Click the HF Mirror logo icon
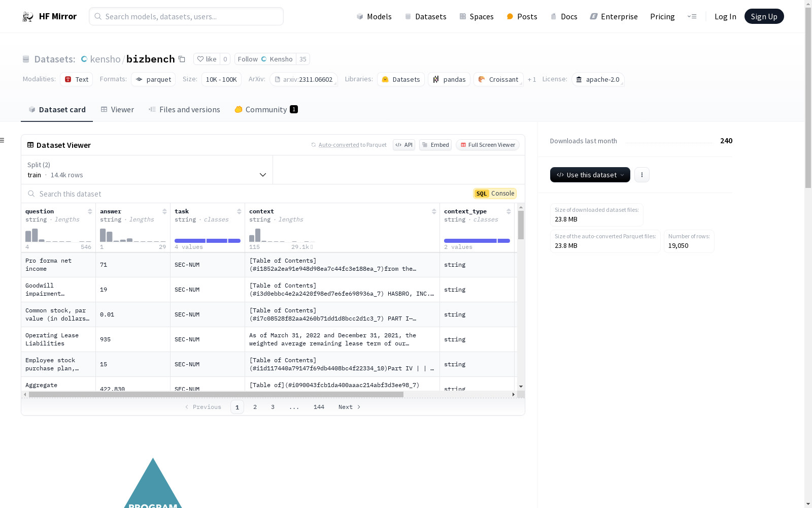Screen dimensions: 812x508 [28, 17]
